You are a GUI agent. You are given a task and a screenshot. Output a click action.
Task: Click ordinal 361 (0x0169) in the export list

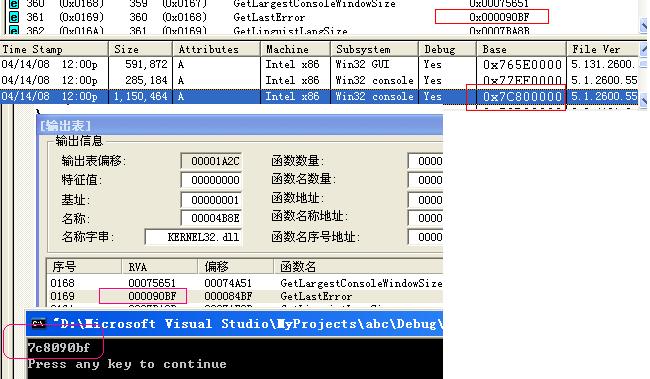point(65,17)
